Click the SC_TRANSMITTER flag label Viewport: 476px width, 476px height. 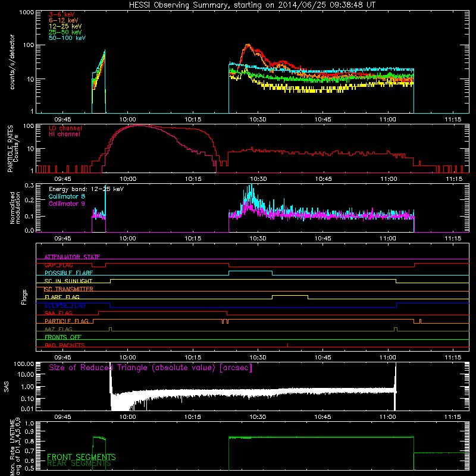point(69,289)
